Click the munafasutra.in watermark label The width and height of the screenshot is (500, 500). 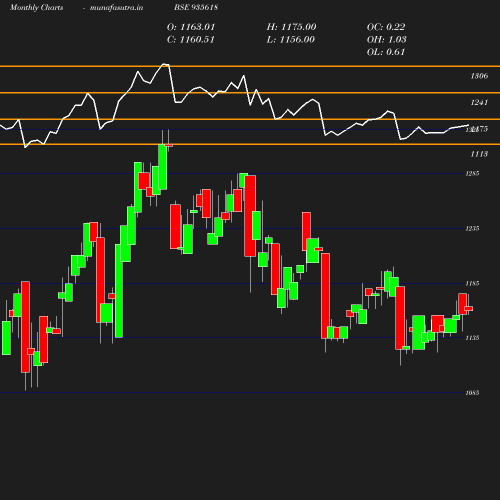coord(117,7)
